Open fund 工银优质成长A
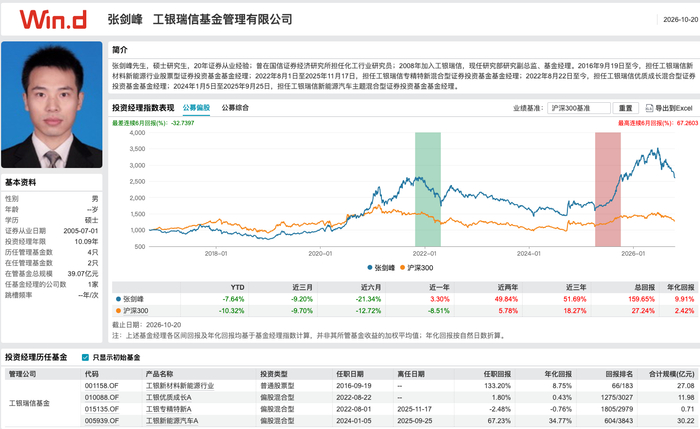The width and height of the screenshot is (700, 429). coord(169,397)
